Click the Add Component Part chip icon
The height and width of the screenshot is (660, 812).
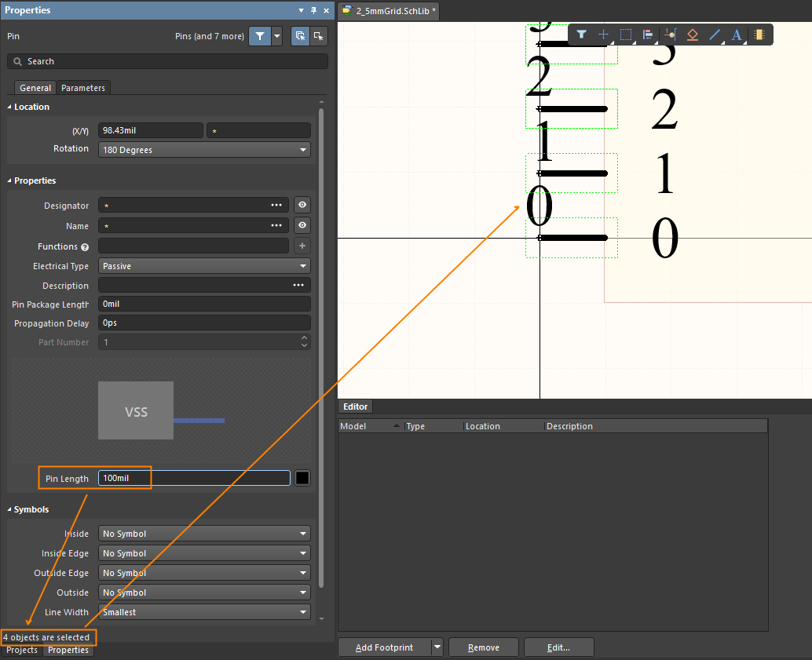(x=759, y=35)
